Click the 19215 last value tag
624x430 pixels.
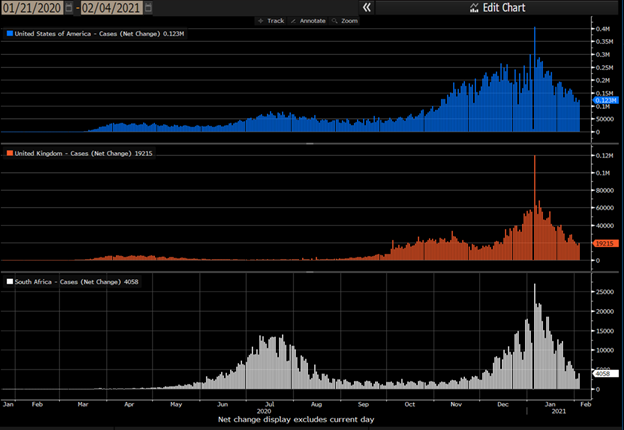[604, 243]
